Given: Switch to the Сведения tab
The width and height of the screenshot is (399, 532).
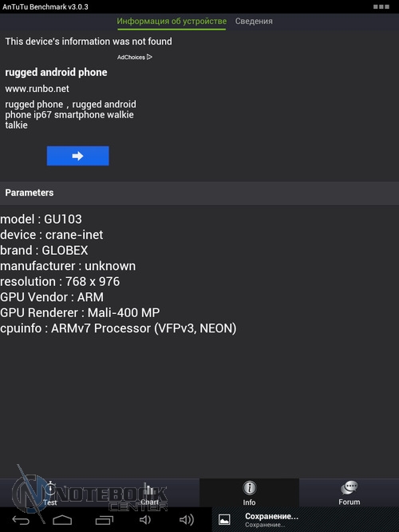Looking at the screenshot, I should (254, 21).
